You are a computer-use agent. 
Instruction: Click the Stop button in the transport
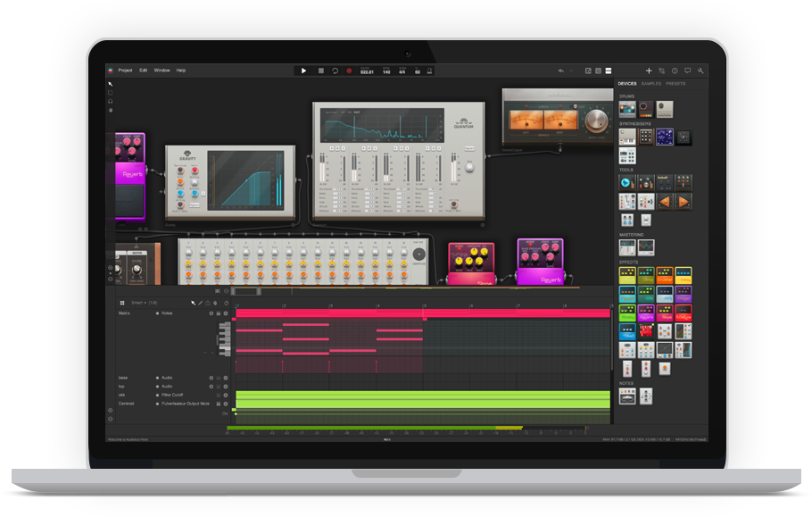point(319,71)
